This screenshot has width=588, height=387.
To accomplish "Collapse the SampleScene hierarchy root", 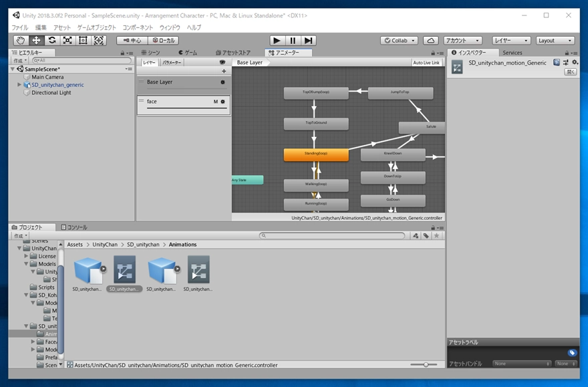I will [13, 69].
